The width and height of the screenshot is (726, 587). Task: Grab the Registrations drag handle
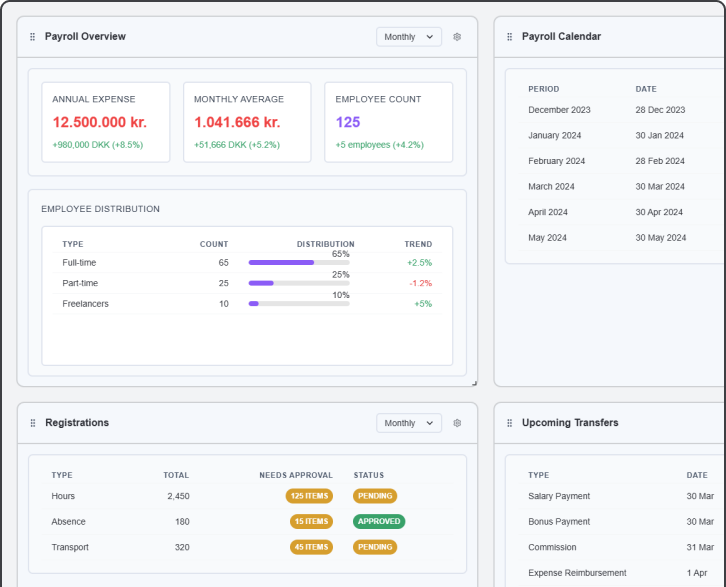(x=33, y=423)
